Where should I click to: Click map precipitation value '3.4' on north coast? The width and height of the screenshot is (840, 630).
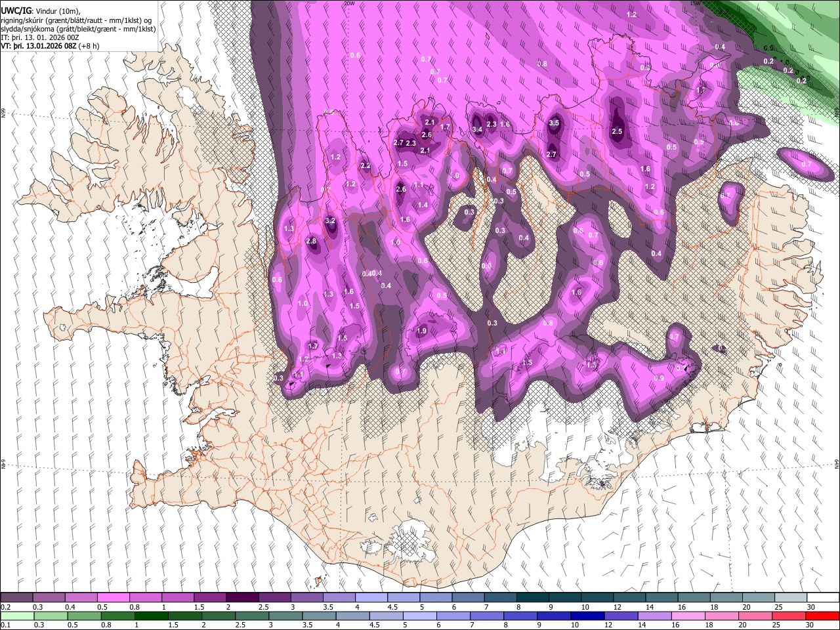(477, 129)
